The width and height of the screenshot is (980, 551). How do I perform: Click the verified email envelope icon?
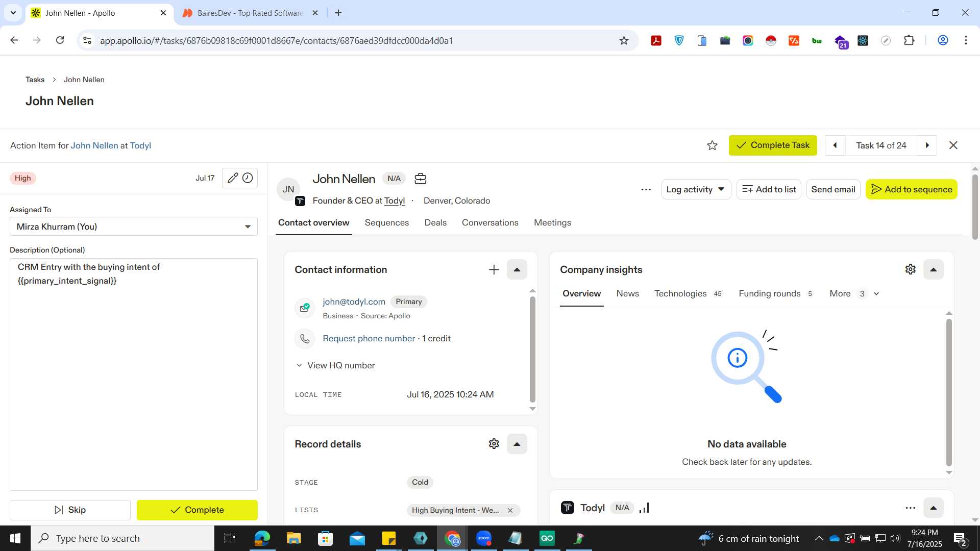point(305,308)
